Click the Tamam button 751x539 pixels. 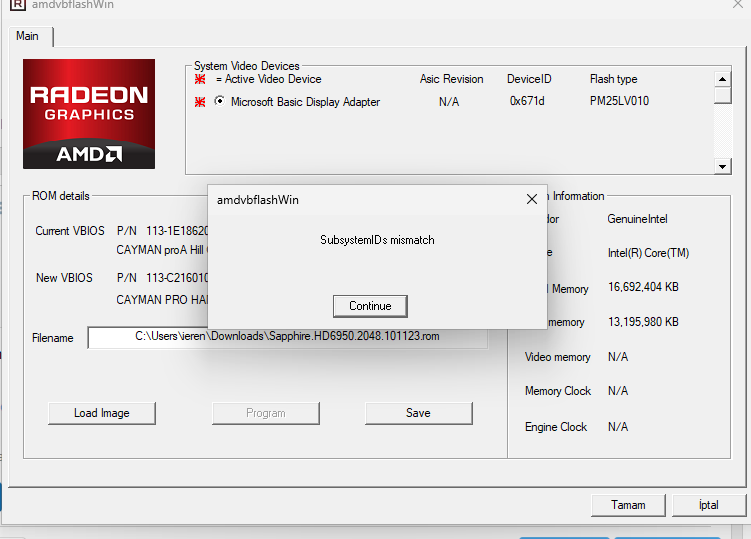point(628,505)
